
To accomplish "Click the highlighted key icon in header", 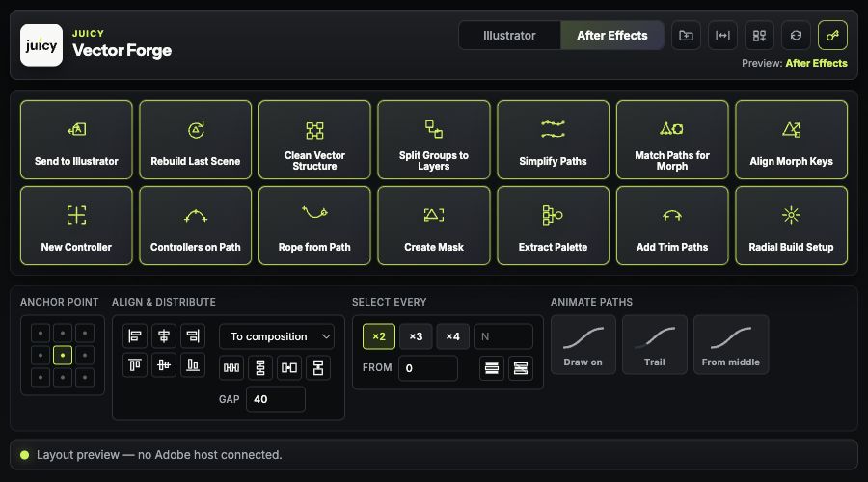I will coord(832,36).
